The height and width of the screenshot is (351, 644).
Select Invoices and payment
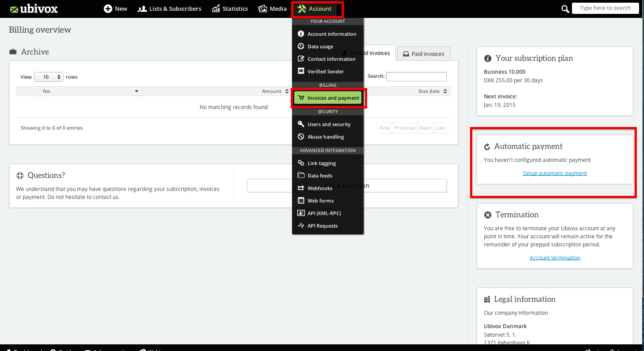point(328,98)
